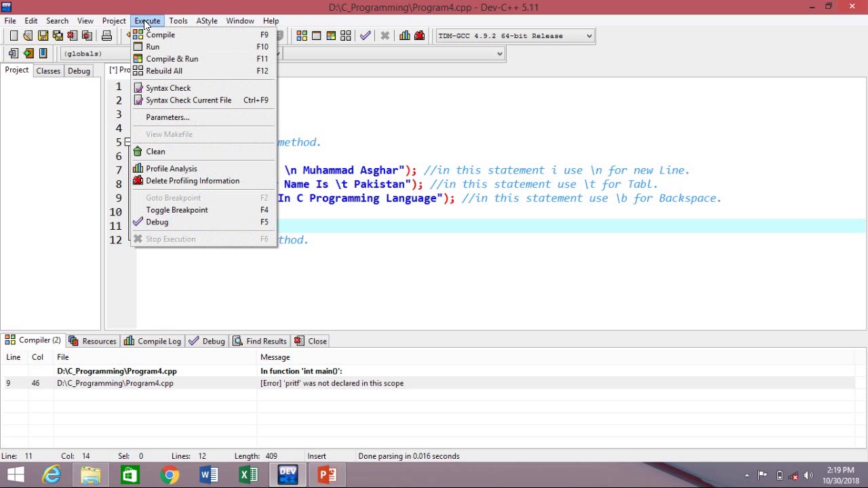The width and height of the screenshot is (868, 488).
Task: Click the Close All toolbar icon
Action: (x=87, y=36)
